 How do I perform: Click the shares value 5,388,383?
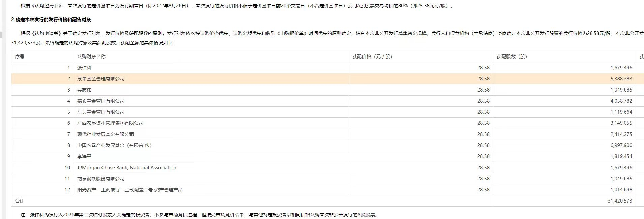pyautogui.click(x=621, y=79)
